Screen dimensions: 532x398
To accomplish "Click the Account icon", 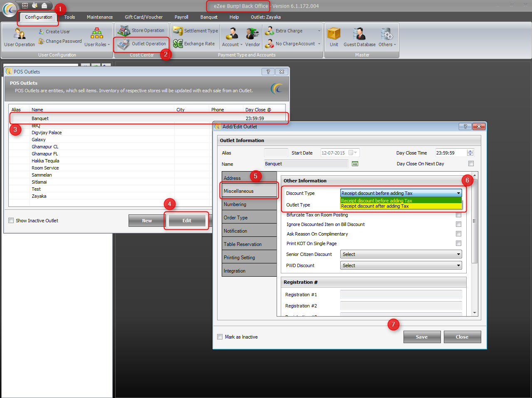I will tap(232, 34).
